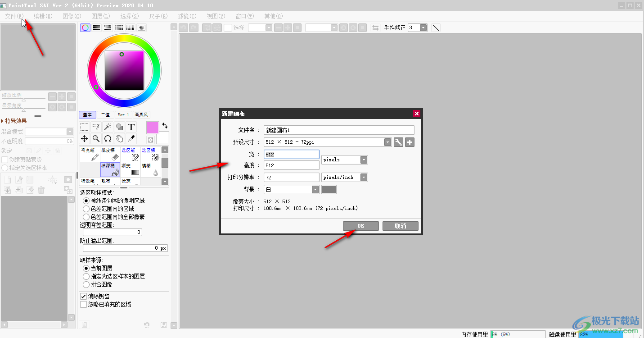Select the zoom magnifier tool

pos(96,138)
